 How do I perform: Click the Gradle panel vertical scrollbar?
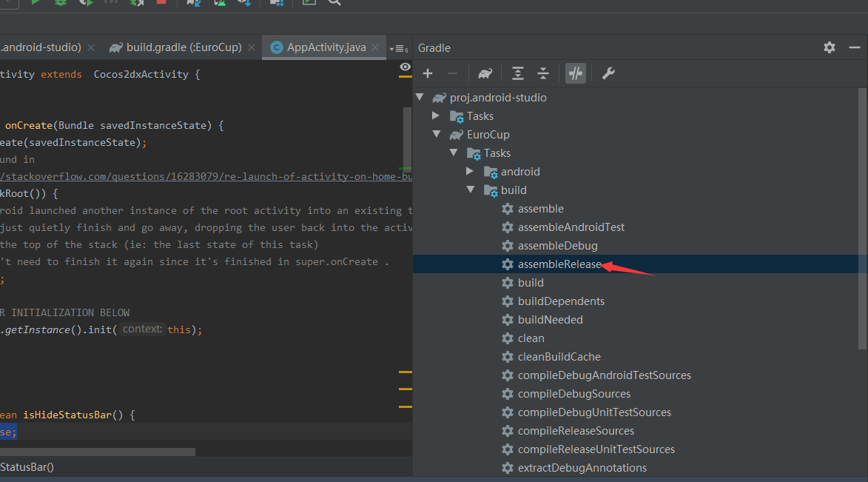tap(863, 219)
